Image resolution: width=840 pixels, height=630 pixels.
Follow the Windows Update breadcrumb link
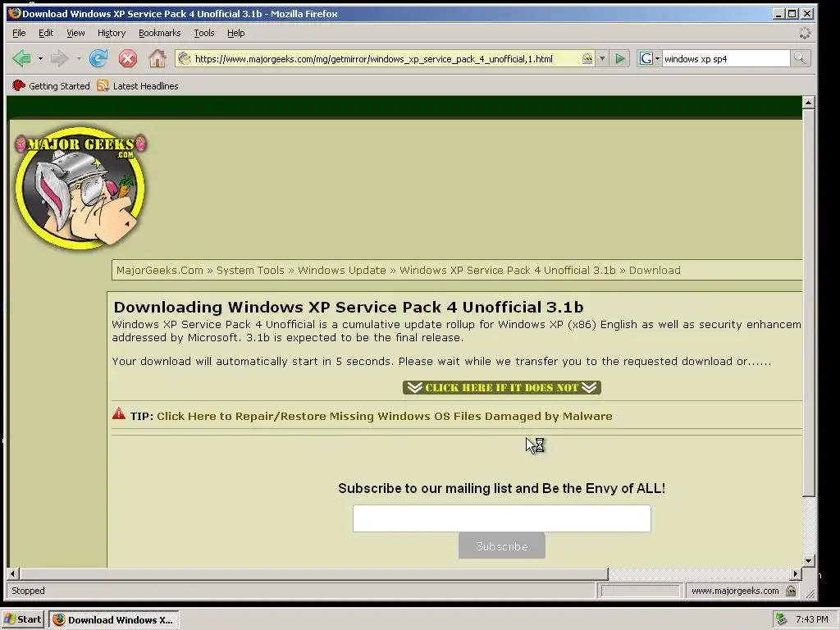tap(342, 271)
